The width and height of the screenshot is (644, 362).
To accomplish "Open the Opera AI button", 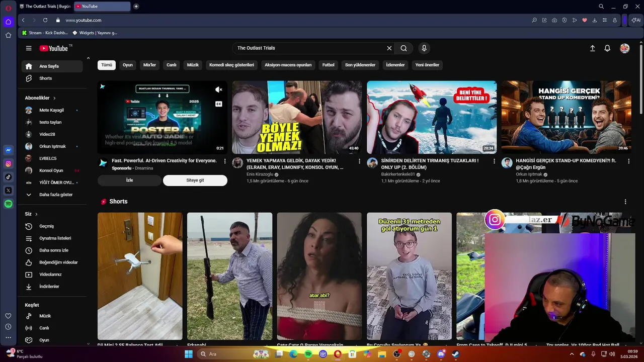I will click(x=636, y=20).
